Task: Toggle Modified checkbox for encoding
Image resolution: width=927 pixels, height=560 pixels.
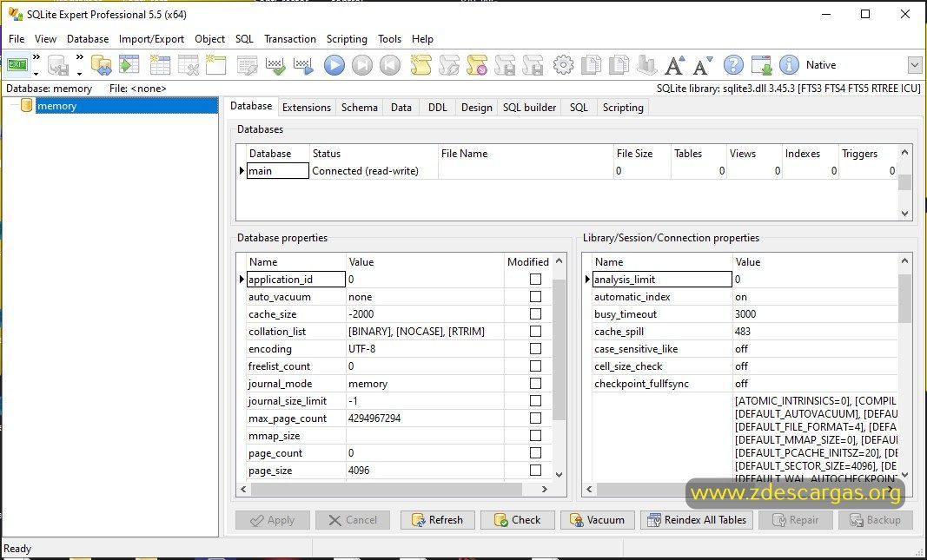Action: 536,348
